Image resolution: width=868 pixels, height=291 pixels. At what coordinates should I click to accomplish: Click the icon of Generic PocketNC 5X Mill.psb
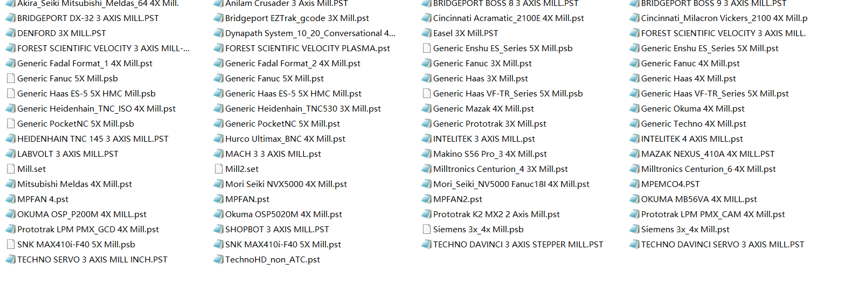10,123
